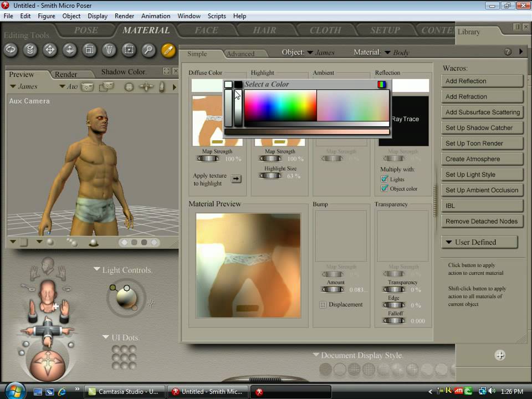Image resolution: width=532 pixels, height=399 pixels.
Task: Click the IBL button
Action: pos(482,206)
